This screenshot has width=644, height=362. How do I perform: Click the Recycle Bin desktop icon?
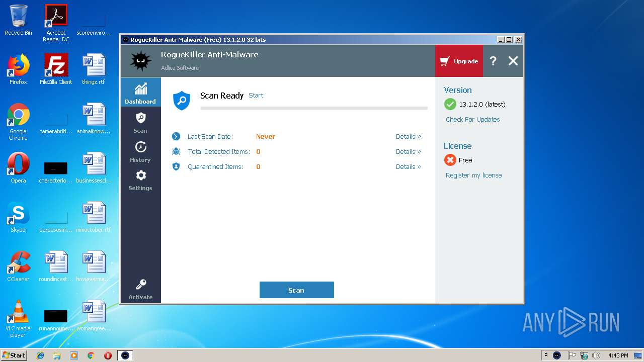[x=18, y=20]
